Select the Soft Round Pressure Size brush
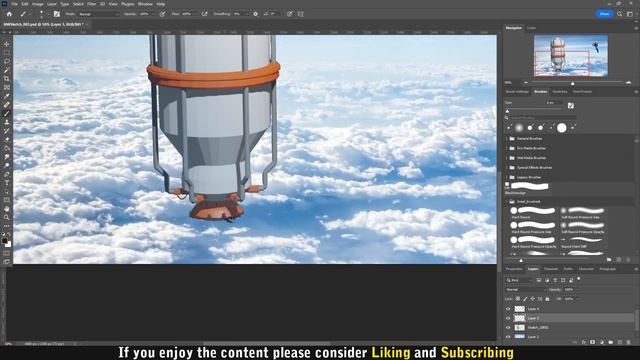 [x=582, y=212]
